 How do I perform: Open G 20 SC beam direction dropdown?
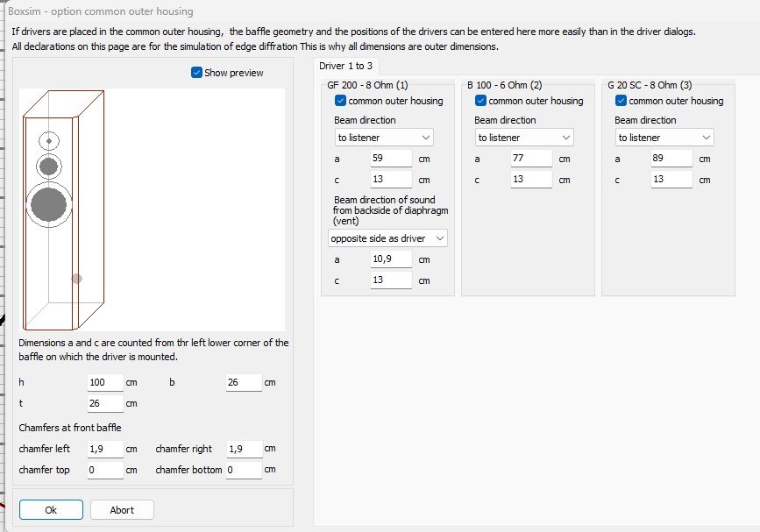click(x=664, y=138)
